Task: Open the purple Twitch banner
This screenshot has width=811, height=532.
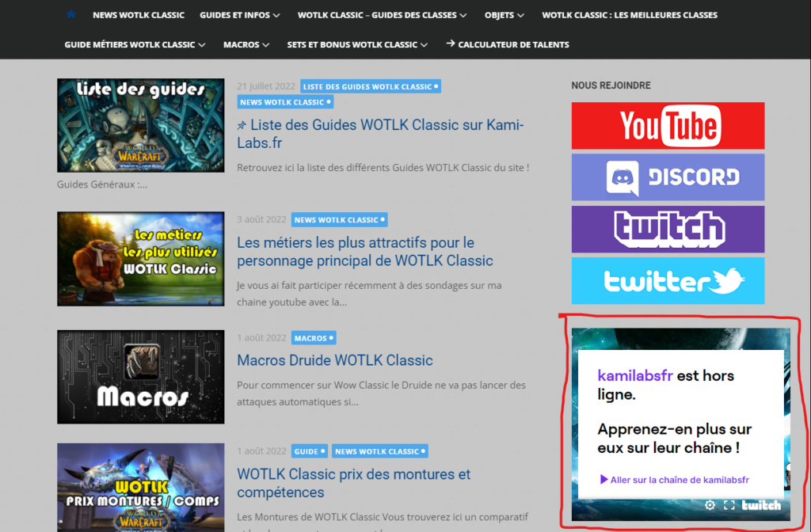Action: (x=668, y=229)
